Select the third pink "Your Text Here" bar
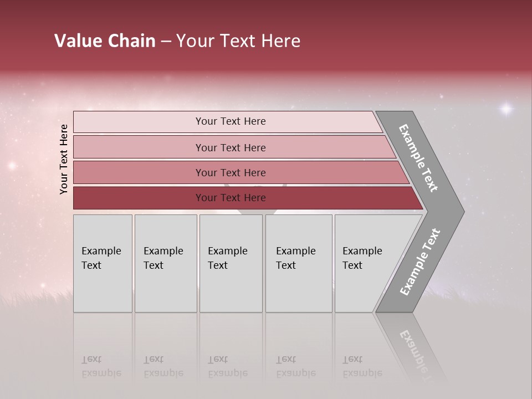 [x=230, y=172]
